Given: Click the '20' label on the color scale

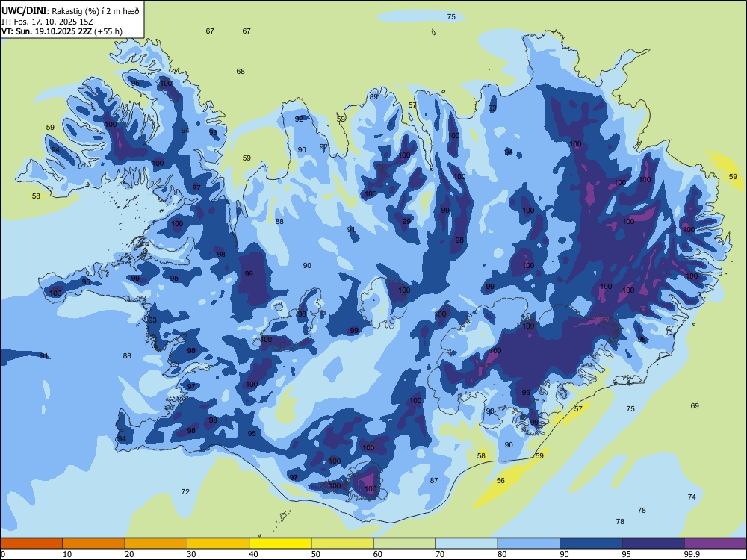Looking at the screenshot, I should 129,554.
